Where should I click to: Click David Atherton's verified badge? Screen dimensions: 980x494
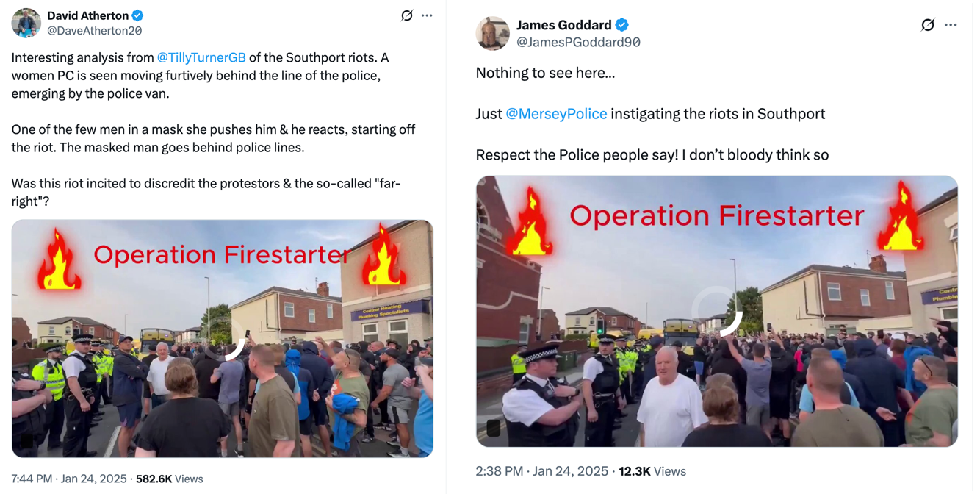point(137,15)
